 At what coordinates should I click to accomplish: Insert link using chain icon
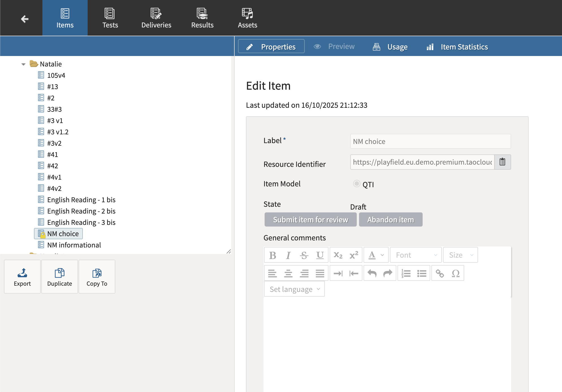(x=440, y=273)
